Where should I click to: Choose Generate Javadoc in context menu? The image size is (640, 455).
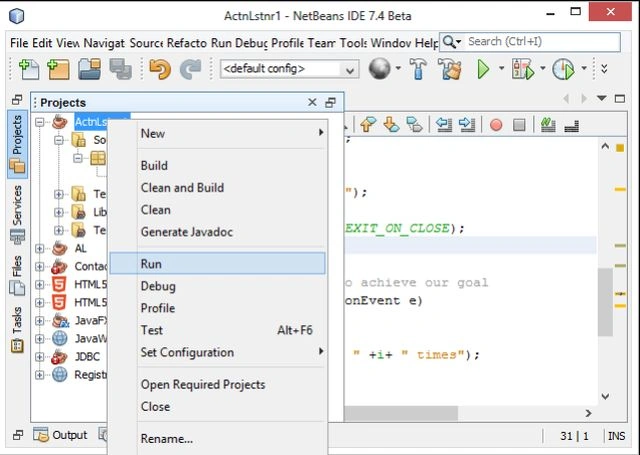coord(218,232)
